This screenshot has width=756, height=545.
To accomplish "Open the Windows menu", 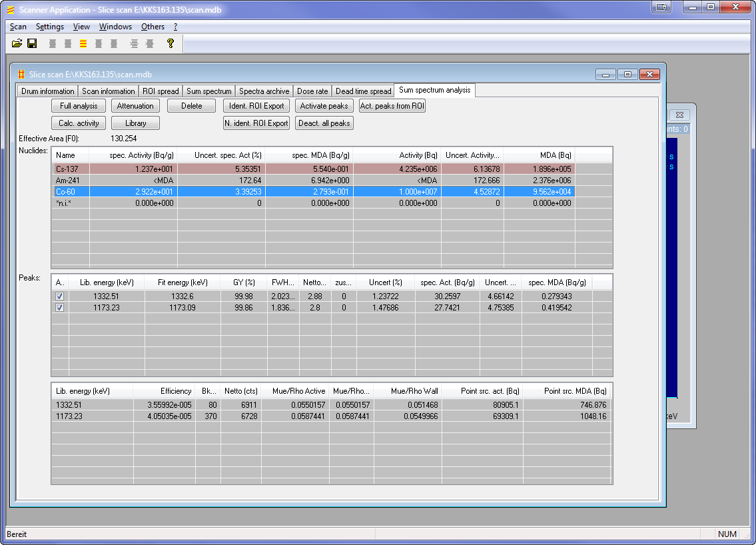I will click(x=115, y=27).
